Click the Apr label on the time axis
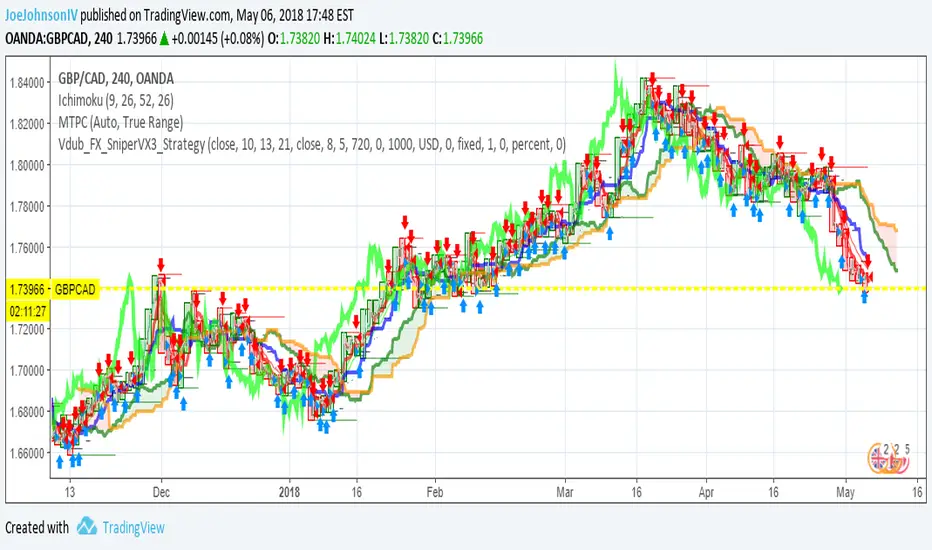The width and height of the screenshot is (932, 550). 706,492
